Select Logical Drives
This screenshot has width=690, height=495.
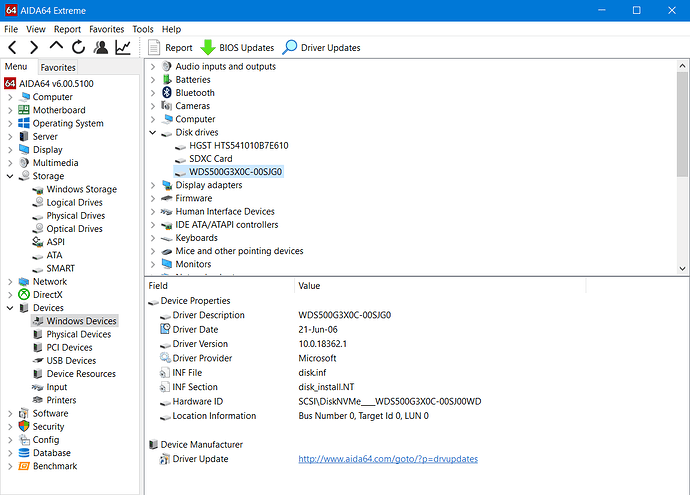(x=74, y=202)
